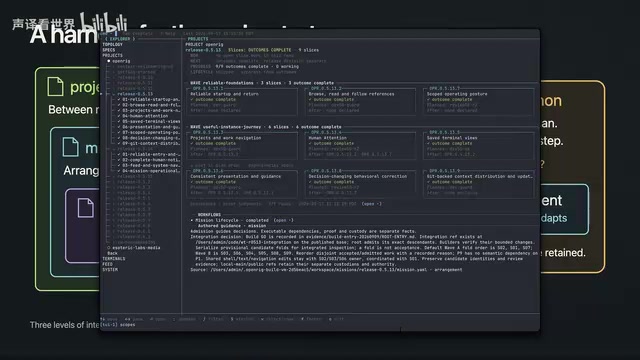The width and height of the screenshot is (640, 360).
Task: Select the Human Attention slice card
Action: coord(360,145)
